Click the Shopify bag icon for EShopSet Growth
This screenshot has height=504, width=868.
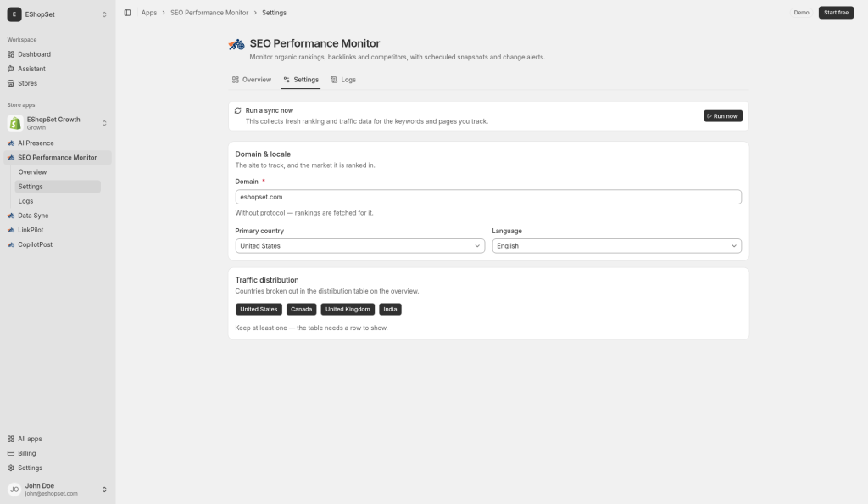pyautogui.click(x=15, y=123)
